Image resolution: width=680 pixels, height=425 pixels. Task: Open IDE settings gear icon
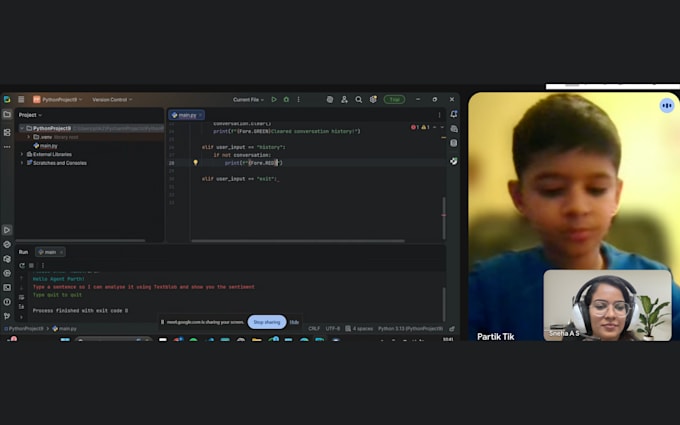coord(373,99)
